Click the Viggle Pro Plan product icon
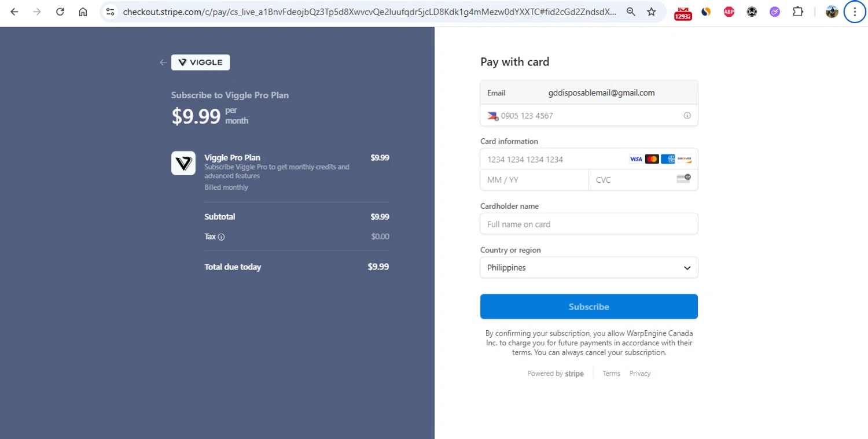The image size is (868, 439). (183, 163)
